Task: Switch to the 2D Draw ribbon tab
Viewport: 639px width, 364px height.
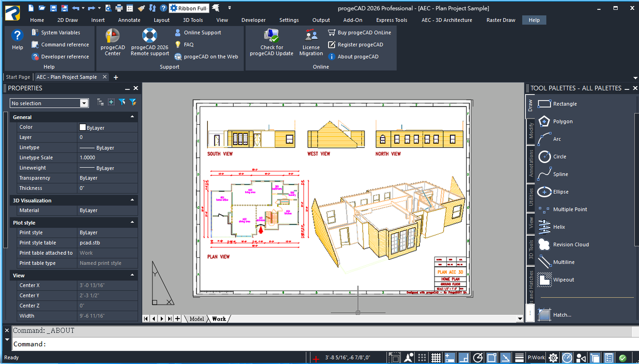Action: tap(67, 20)
